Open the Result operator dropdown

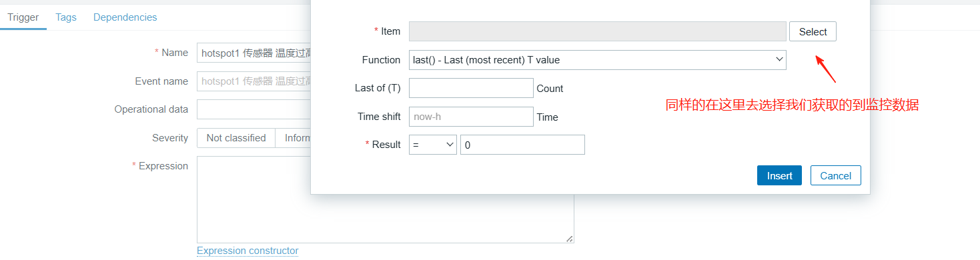point(433,145)
